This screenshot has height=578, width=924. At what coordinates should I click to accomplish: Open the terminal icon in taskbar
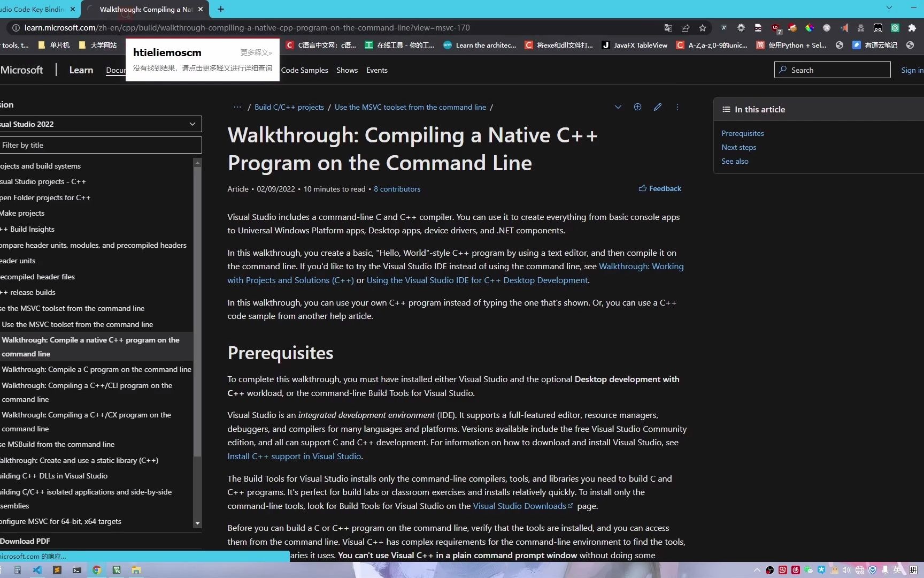[x=77, y=570]
